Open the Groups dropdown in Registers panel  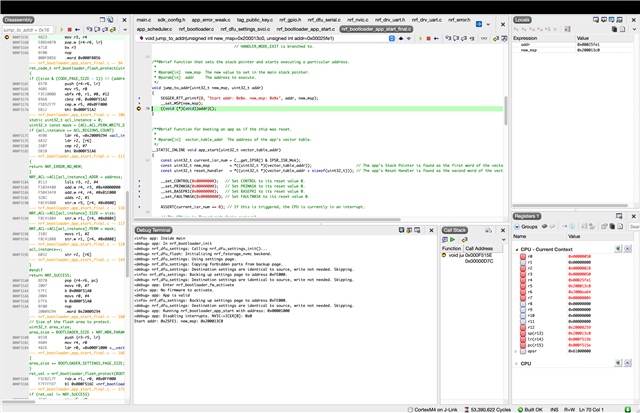[x=526, y=226]
